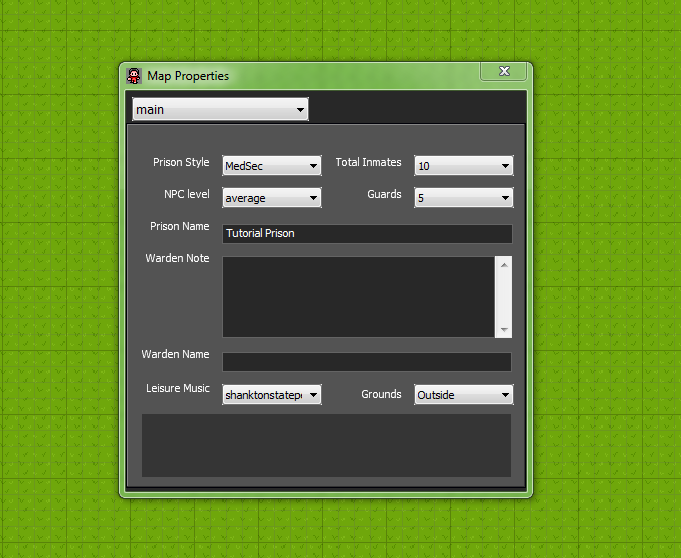The width and height of the screenshot is (681, 558).
Task: Expand the Prison Style MedSec dropdown
Action: (x=271, y=166)
